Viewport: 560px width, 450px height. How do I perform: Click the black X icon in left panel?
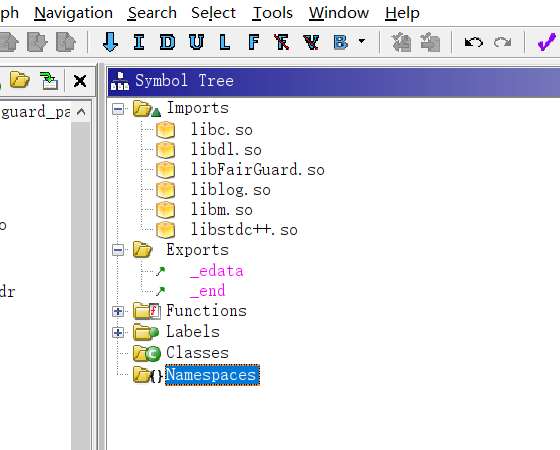click(x=80, y=81)
